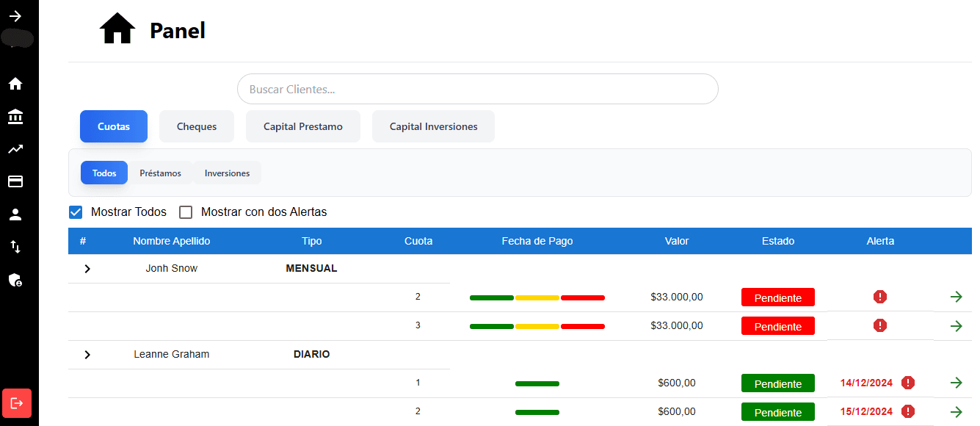Click the credit card sidebar icon
Screen dimensions: 980x426
point(15,181)
